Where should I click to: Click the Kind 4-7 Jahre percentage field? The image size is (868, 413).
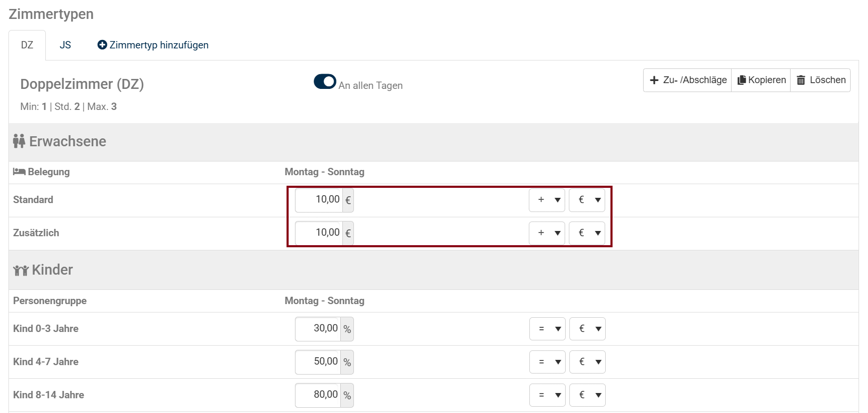[318, 362]
